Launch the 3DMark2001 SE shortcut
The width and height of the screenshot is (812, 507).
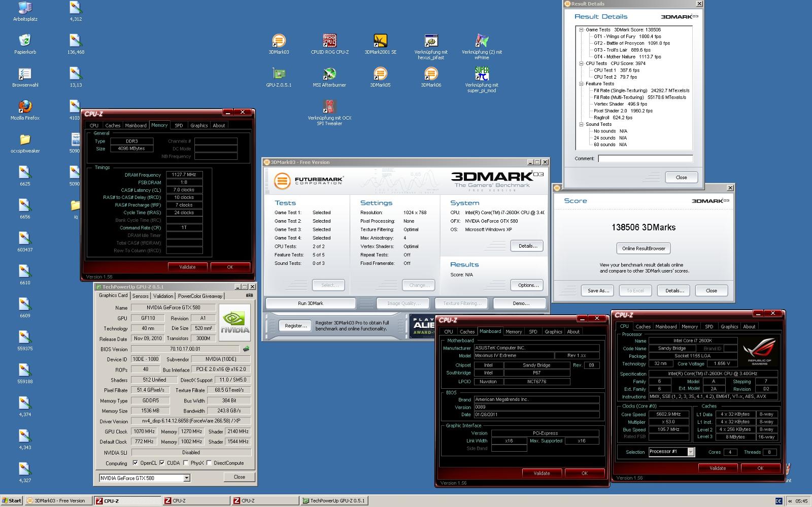point(380,41)
